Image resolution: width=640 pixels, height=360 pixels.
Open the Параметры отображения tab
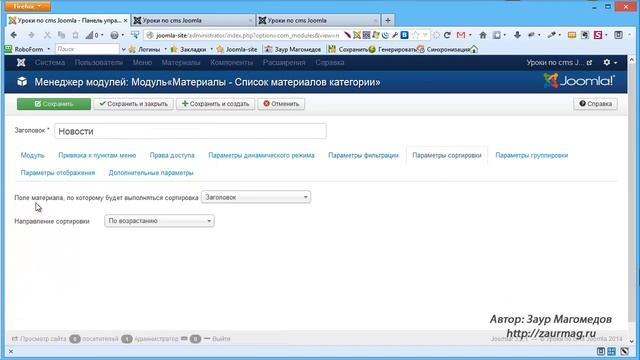click(x=58, y=173)
